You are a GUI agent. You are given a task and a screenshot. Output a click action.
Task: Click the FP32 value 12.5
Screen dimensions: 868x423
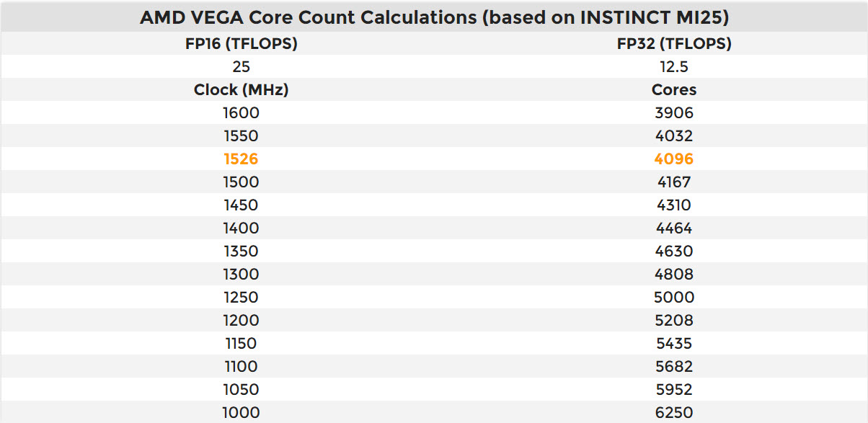pos(674,67)
